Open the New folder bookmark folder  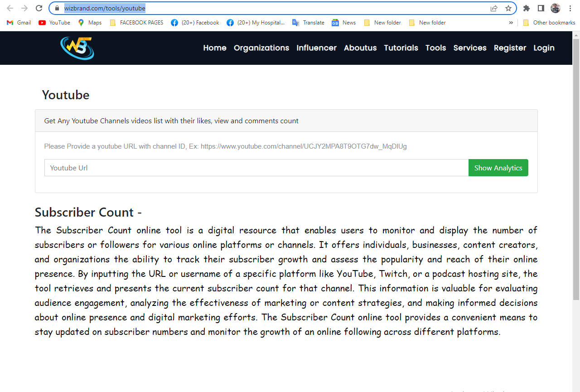click(x=382, y=22)
